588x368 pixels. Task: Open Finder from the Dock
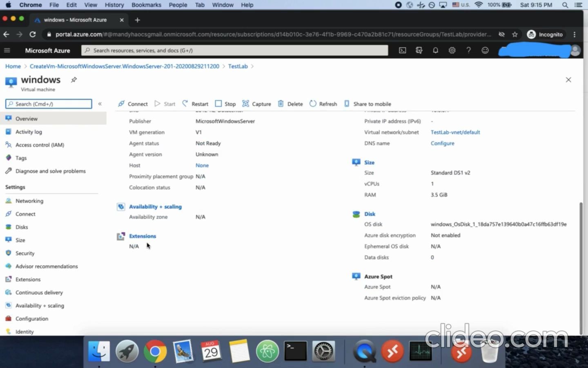click(x=99, y=351)
